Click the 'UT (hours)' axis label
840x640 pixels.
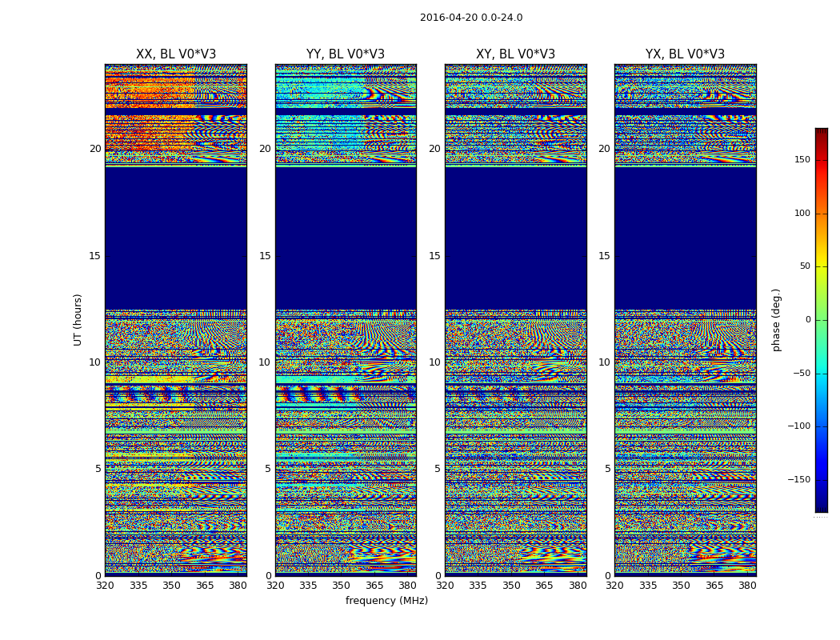pos(78,320)
